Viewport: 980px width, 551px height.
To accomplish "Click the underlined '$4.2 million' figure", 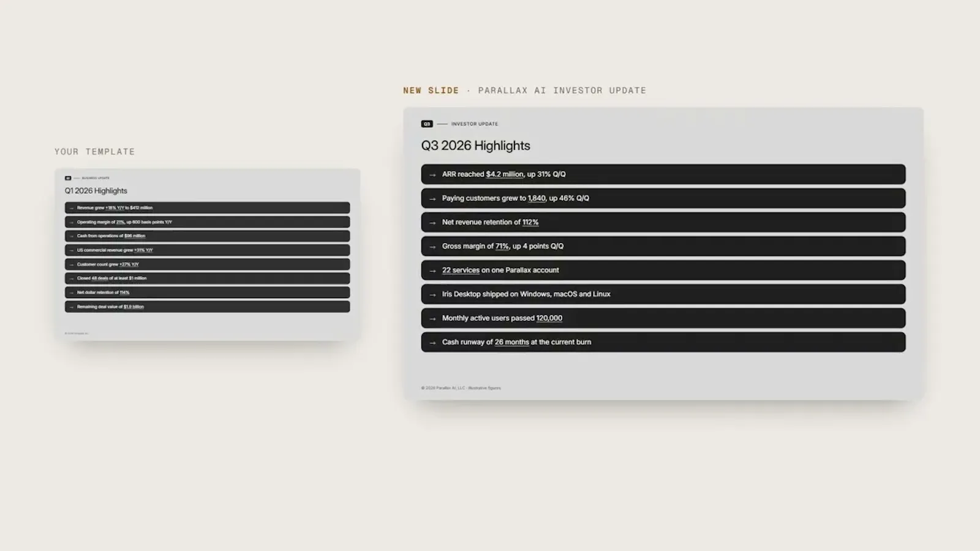I will [505, 174].
